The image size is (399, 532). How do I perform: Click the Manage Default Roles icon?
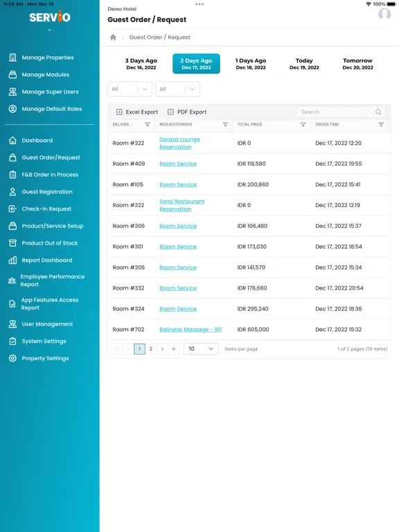coord(12,109)
